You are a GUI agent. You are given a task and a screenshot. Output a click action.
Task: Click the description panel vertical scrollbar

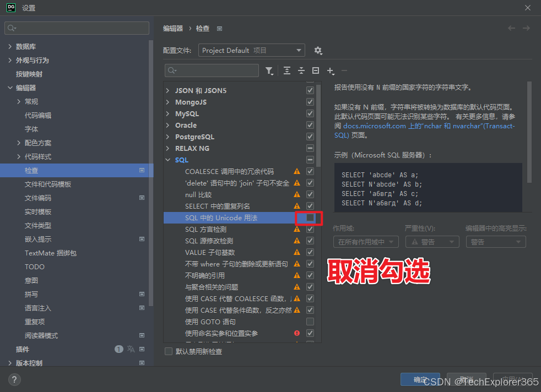[x=529, y=132]
